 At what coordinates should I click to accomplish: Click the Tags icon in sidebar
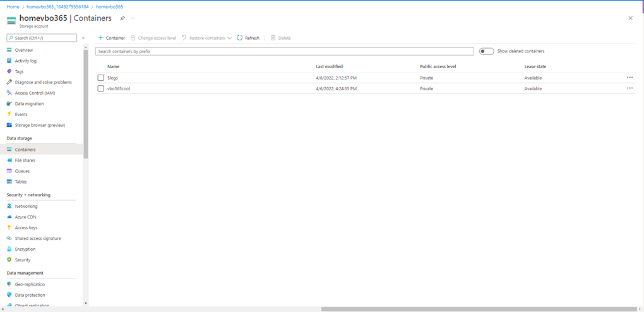click(9, 71)
